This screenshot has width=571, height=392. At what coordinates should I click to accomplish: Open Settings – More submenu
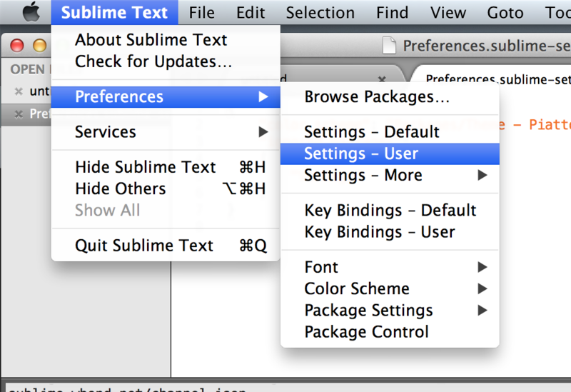(390, 175)
